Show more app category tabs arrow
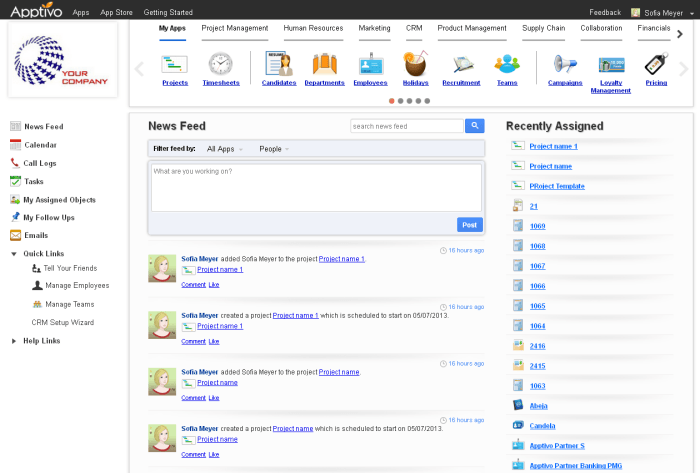The width and height of the screenshot is (700, 473). [x=680, y=34]
